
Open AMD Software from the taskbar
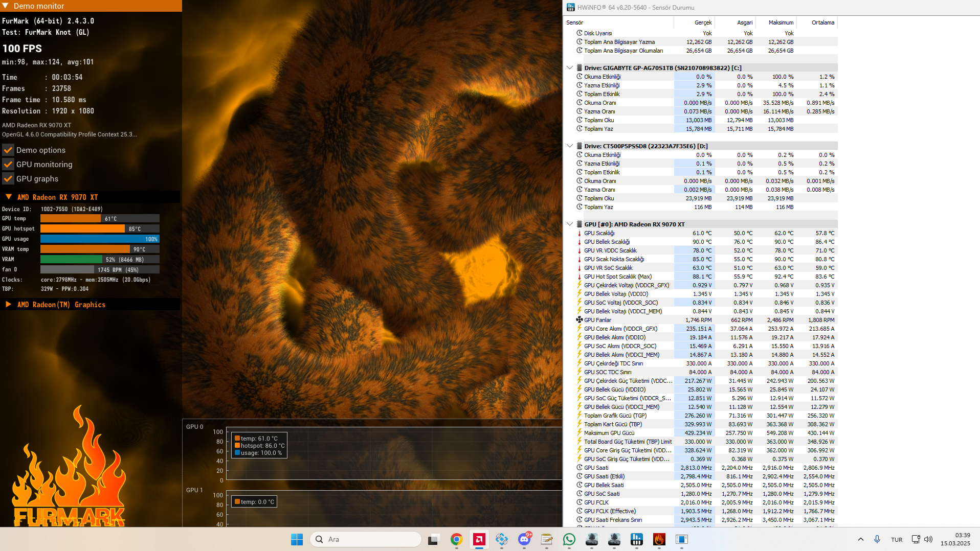[479, 539]
